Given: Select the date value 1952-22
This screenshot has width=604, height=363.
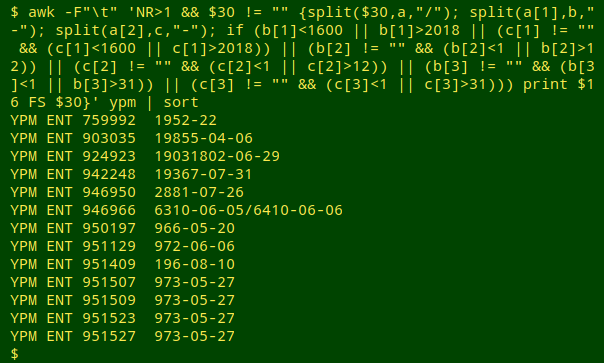Looking at the screenshot, I should click(x=185, y=120).
